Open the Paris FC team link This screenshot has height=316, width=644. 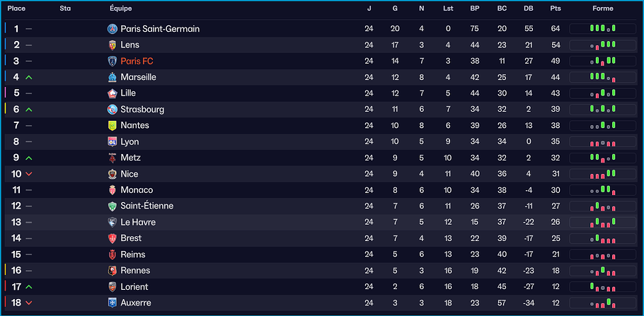click(x=137, y=62)
